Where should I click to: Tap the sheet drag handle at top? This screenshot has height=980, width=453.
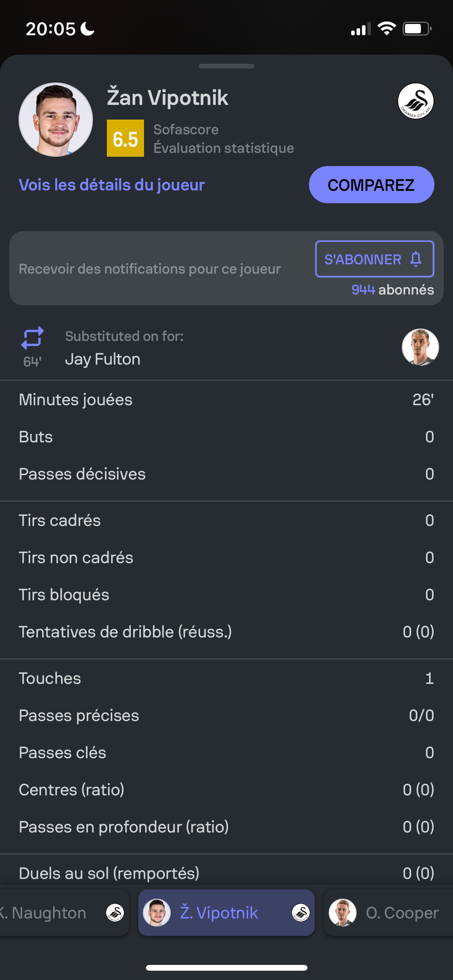[x=226, y=66]
